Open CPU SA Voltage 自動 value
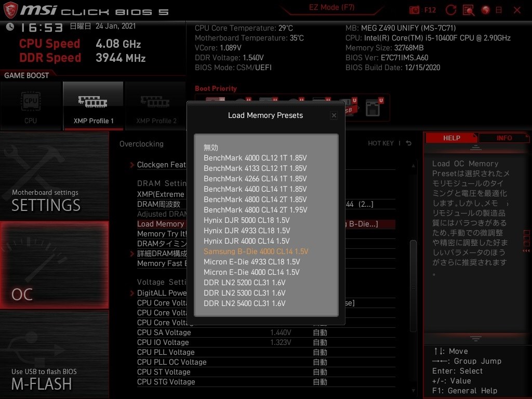532x399 pixels. [x=320, y=332]
